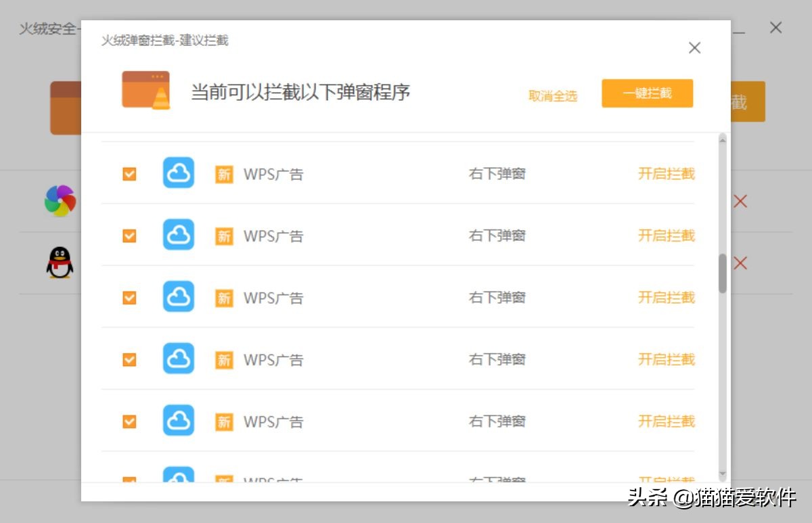812x523 pixels.
Task: Click the WPS cloud icon in the second row
Action: 178,235
